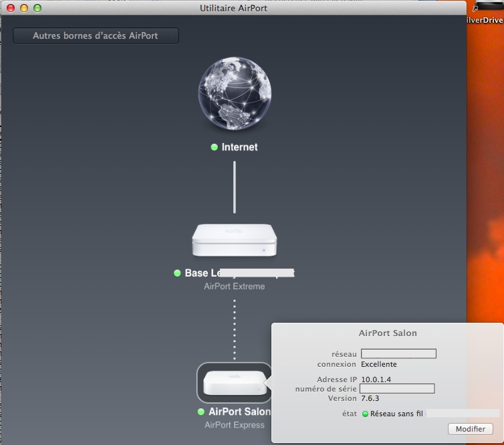Click the numéro de série field
Image resolution: width=504 pixels, height=445 pixels.
pos(397,388)
